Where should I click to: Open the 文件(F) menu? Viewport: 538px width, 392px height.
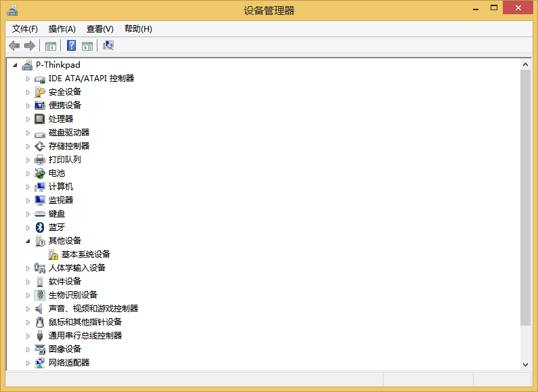click(x=25, y=28)
